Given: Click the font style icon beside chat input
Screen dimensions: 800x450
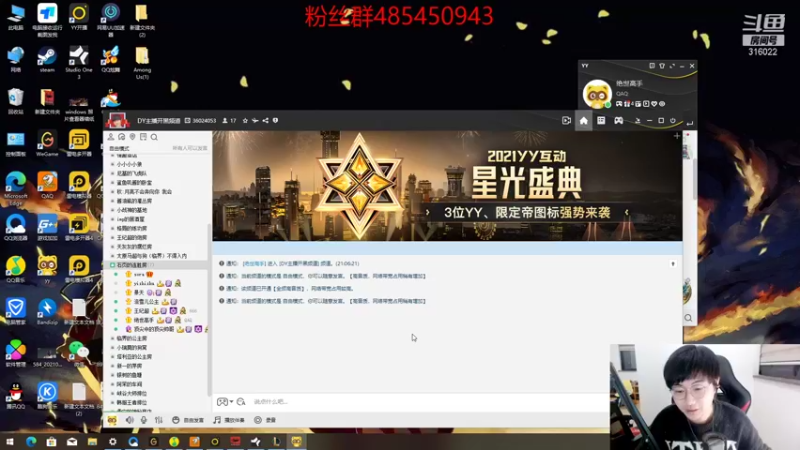Looking at the screenshot, I should [241, 402].
